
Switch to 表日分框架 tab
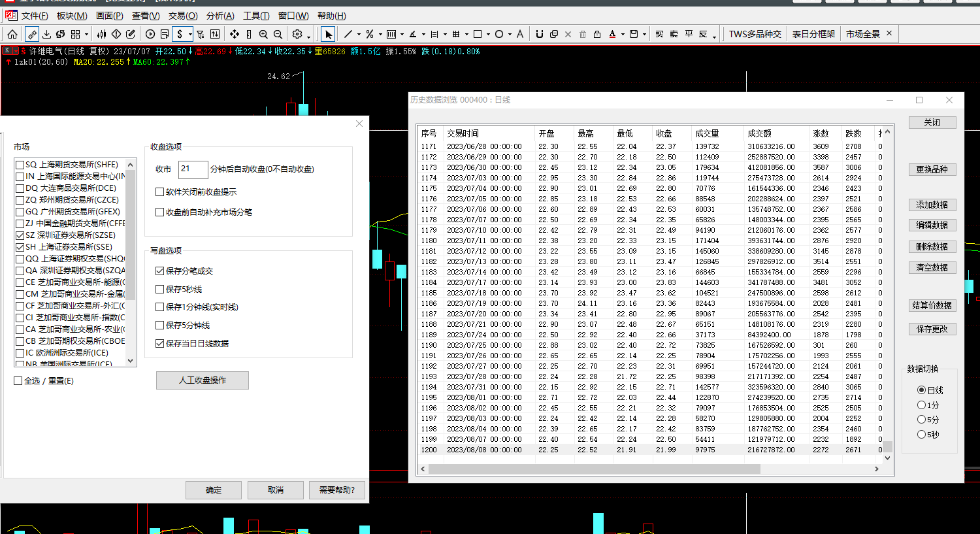[813, 34]
